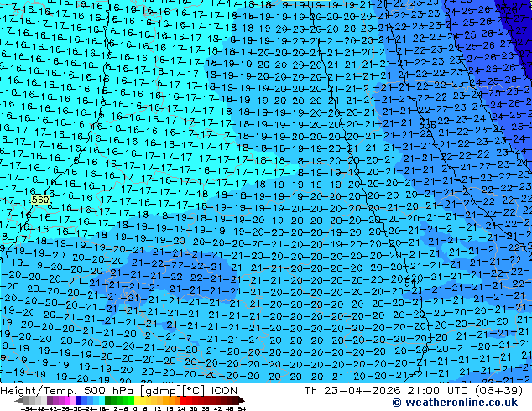Open the weatheronline.co.uk copyright link

click(x=455, y=403)
